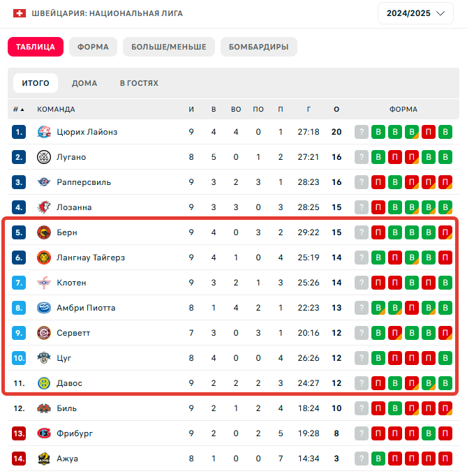Click the Bern team crest icon
The image size is (467, 476).
(44, 232)
